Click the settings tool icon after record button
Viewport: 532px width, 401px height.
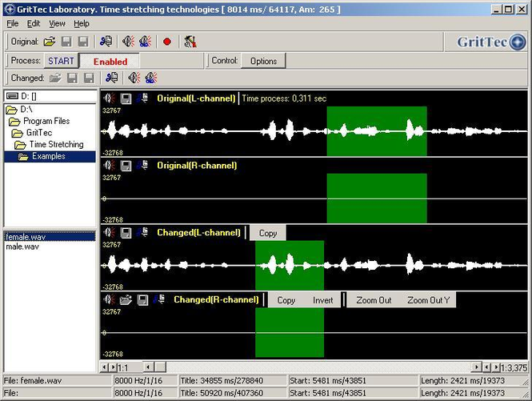190,42
